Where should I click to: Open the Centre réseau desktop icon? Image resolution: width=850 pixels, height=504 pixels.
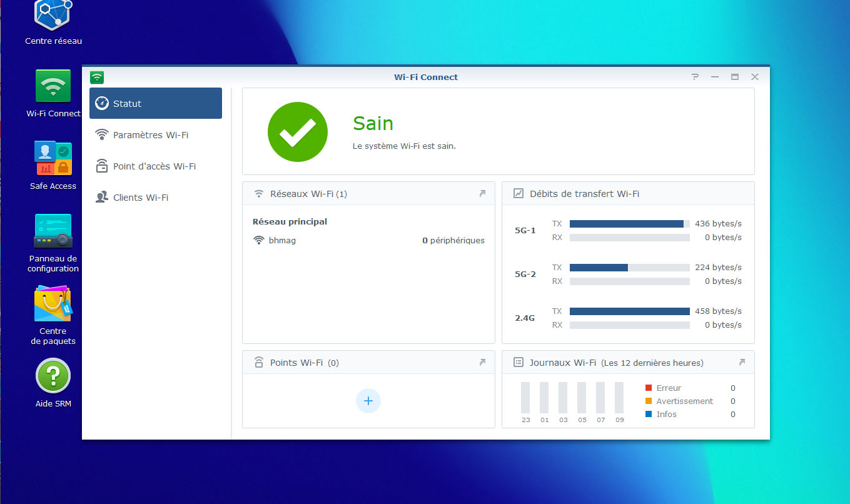(53, 16)
